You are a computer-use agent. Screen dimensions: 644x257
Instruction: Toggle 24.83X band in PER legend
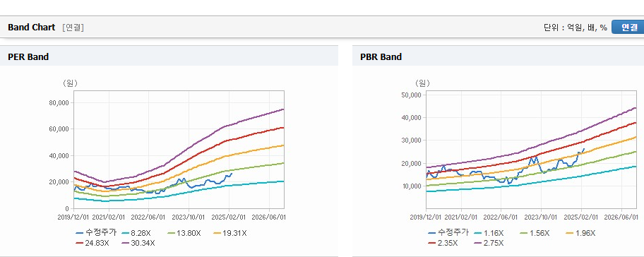point(92,243)
